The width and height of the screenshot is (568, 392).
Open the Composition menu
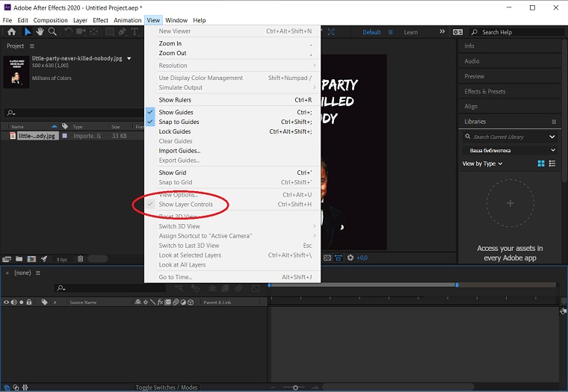point(50,20)
